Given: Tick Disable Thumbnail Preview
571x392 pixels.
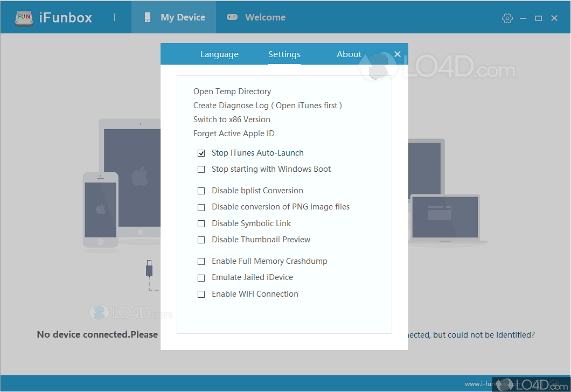Looking at the screenshot, I should (201, 240).
